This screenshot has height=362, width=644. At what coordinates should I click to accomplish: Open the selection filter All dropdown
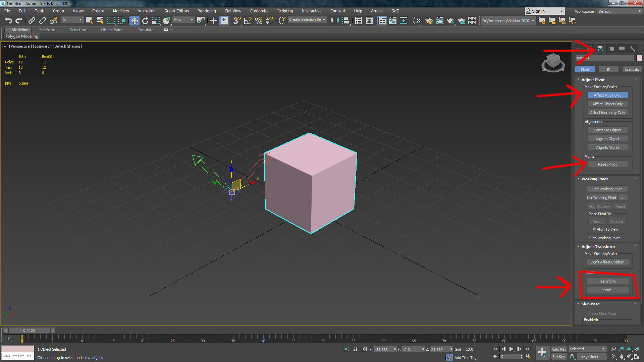(x=72, y=20)
